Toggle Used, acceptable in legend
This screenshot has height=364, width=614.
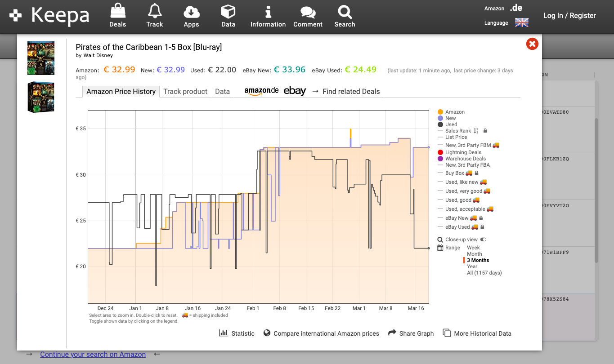click(466, 209)
